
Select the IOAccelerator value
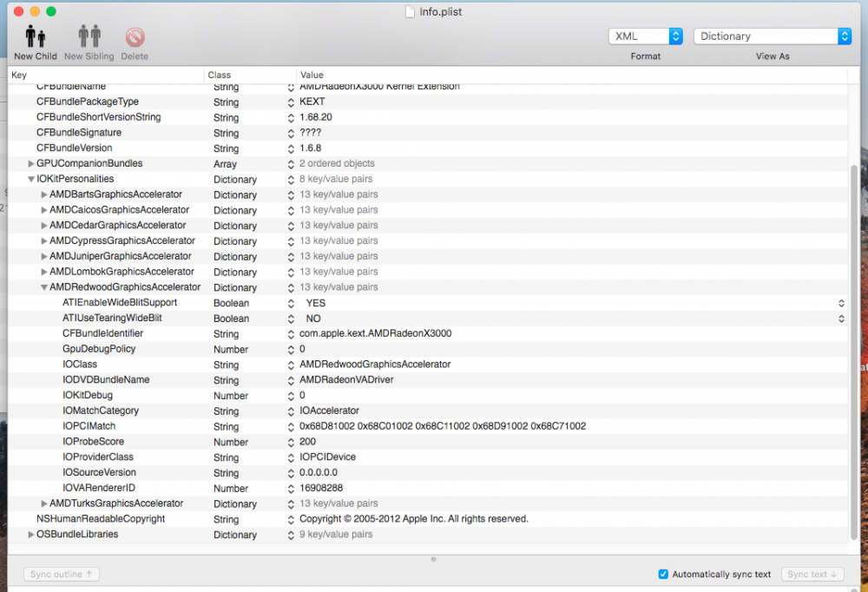pos(329,411)
